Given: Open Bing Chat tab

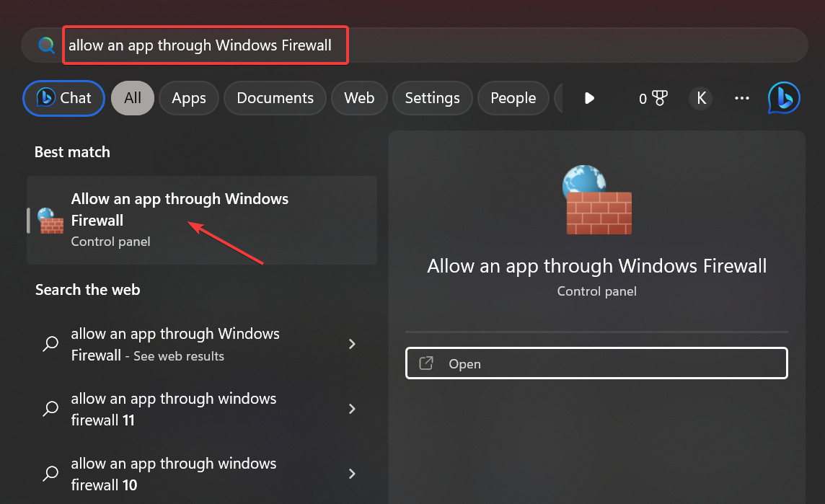Looking at the screenshot, I should coord(63,98).
